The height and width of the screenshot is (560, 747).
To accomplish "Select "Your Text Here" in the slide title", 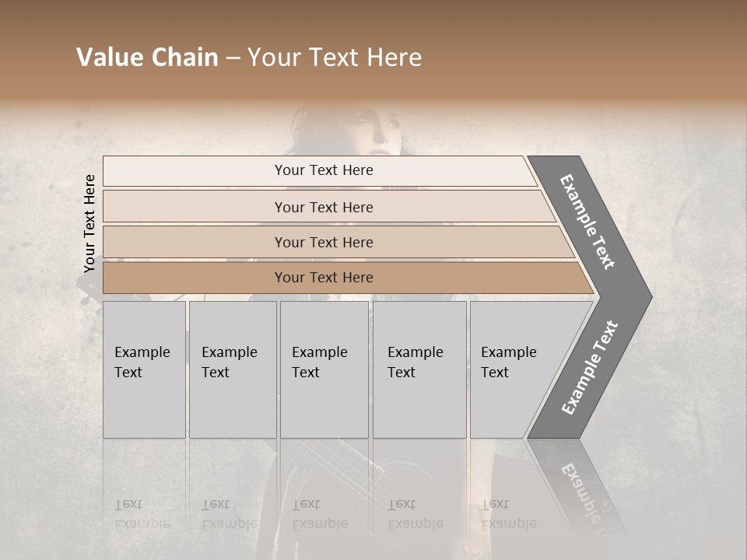I will [335, 58].
